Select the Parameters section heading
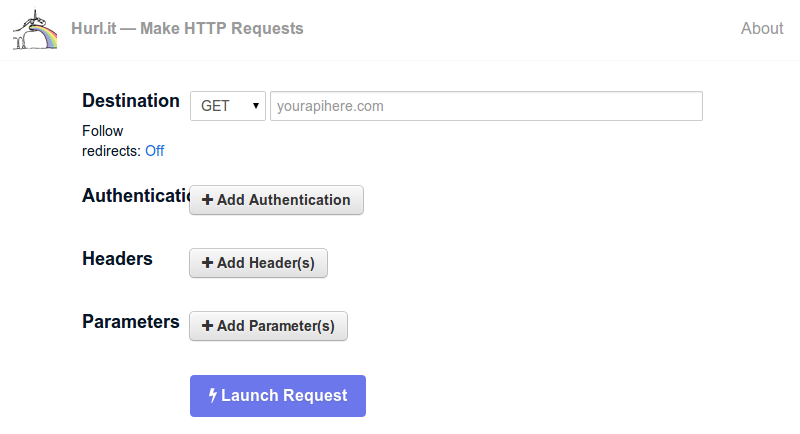The width and height of the screenshot is (800, 434). [x=131, y=322]
